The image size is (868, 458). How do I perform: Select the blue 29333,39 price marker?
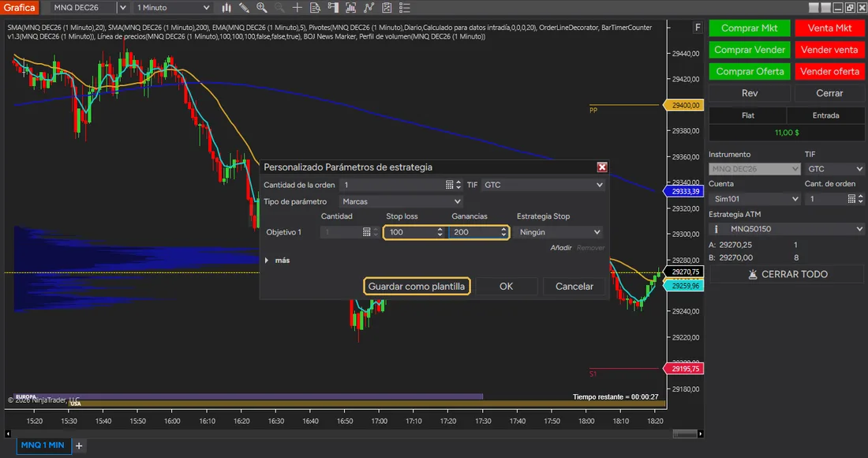pos(683,191)
